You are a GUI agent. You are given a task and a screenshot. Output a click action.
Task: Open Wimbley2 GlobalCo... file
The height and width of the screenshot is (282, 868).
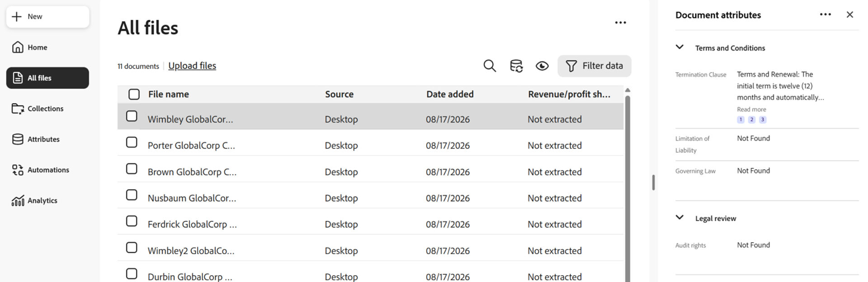pyautogui.click(x=191, y=251)
